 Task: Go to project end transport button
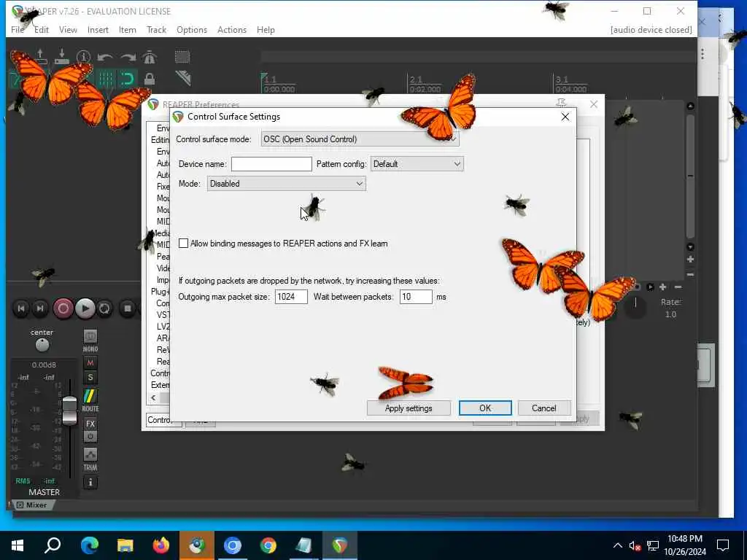pos(41,308)
